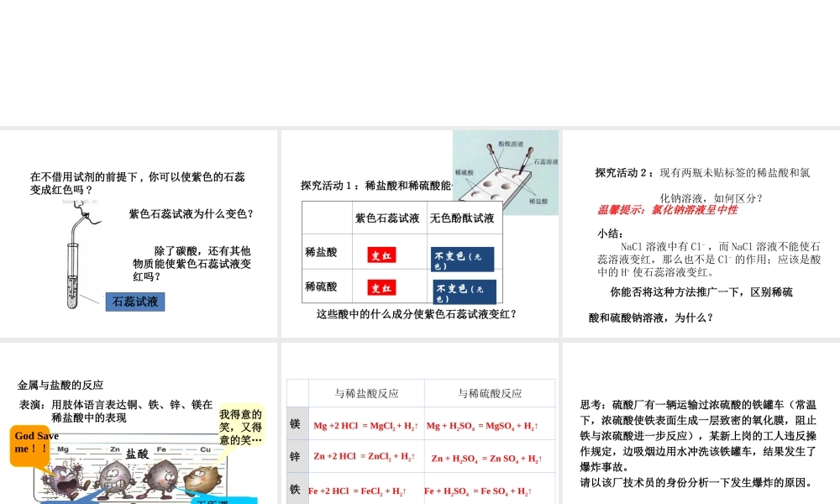Click the paragraph starting 除了碳酸,还有其他
The width and height of the screenshot is (840, 504).
click(x=192, y=264)
